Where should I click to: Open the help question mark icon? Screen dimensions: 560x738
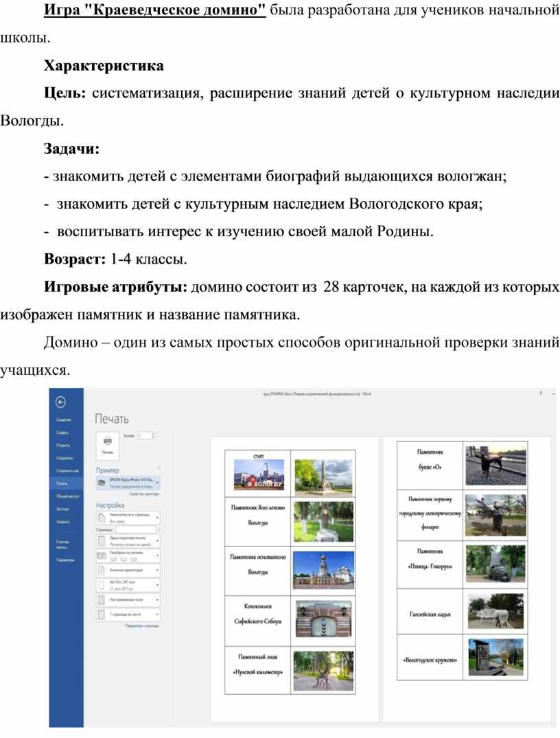[541, 394]
